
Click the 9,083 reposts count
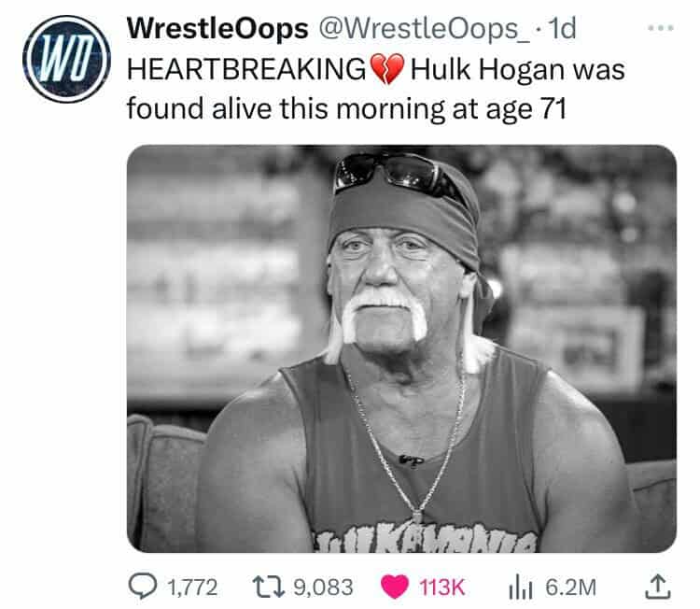point(323,588)
